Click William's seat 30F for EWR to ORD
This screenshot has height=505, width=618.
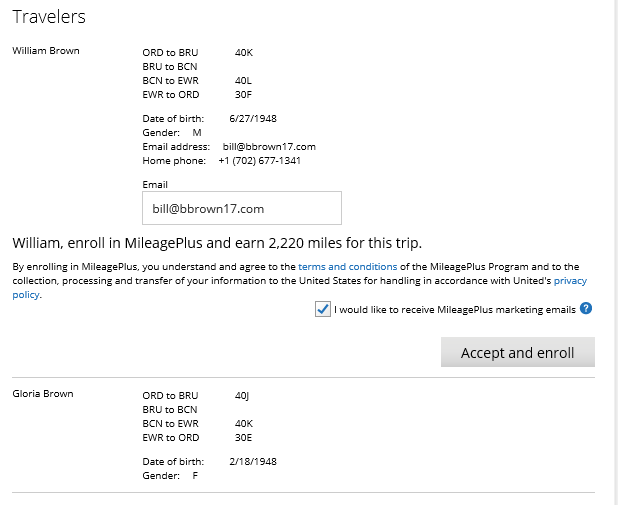[243, 95]
